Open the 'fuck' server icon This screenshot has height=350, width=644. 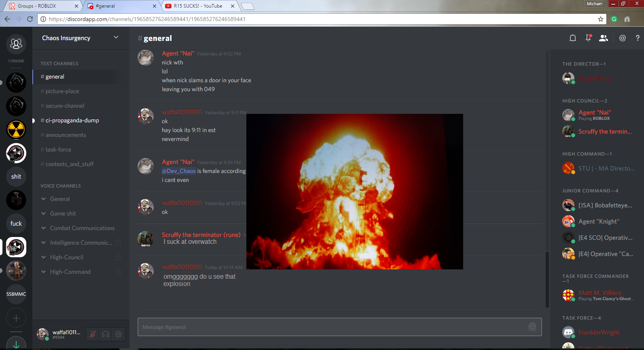[16, 224]
